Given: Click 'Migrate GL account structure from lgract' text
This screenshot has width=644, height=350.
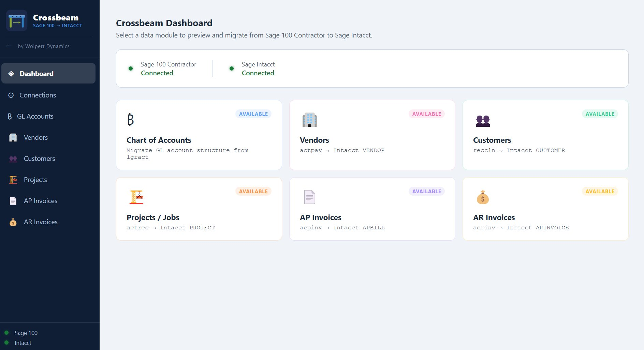Looking at the screenshot, I should 187,154.
